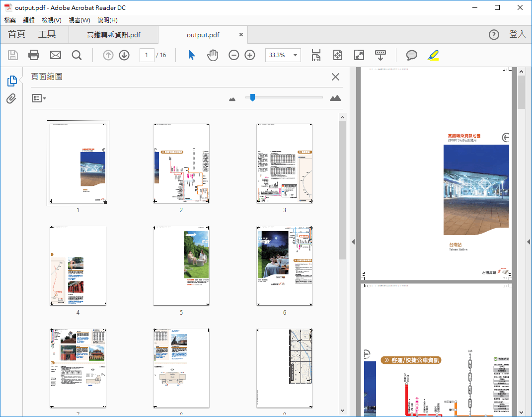532x417 pixels.
Task: Click the Zoom in plus button
Action: click(250, 55)
